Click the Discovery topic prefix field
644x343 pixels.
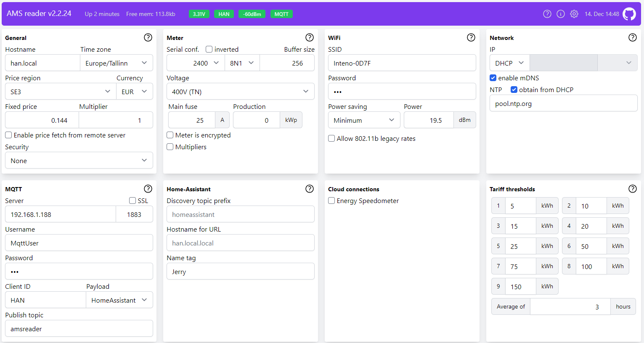[241, 214]
